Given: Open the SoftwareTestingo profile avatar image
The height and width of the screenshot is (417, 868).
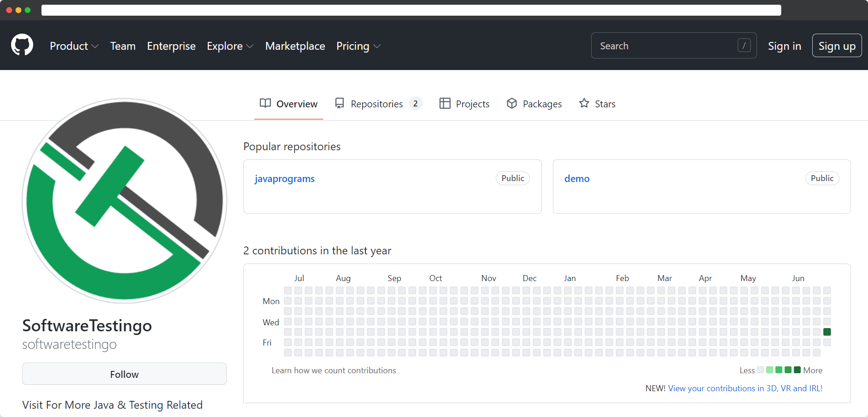Looking at the screenshot, I should (124, 200).
